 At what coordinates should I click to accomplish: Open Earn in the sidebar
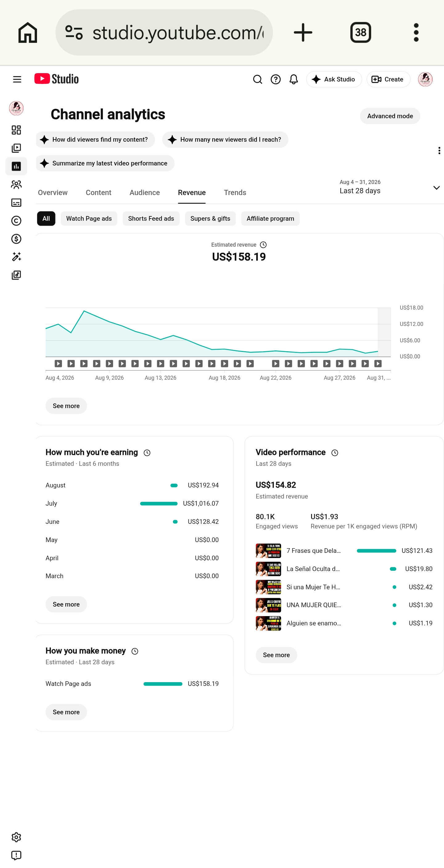[16, 239]
